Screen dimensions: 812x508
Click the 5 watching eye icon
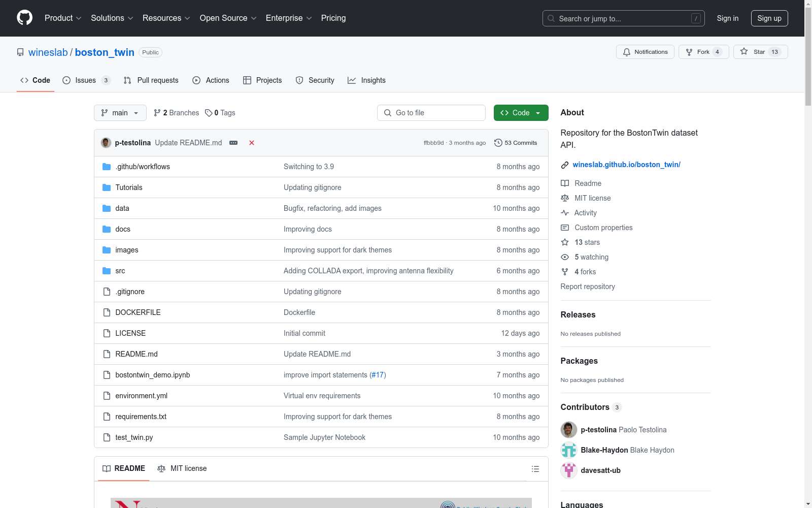click(x=565, y=257)
